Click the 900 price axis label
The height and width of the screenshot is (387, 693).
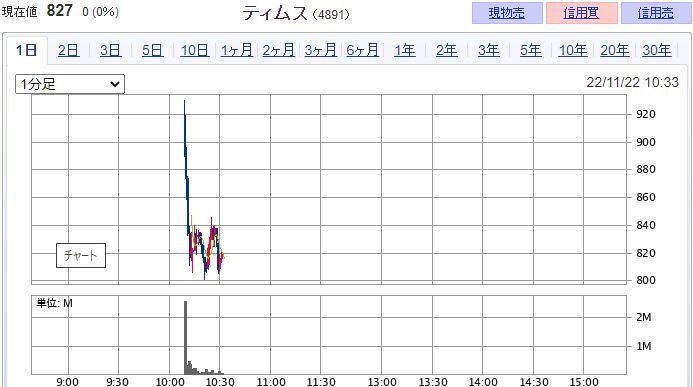[x=645, y=142]
